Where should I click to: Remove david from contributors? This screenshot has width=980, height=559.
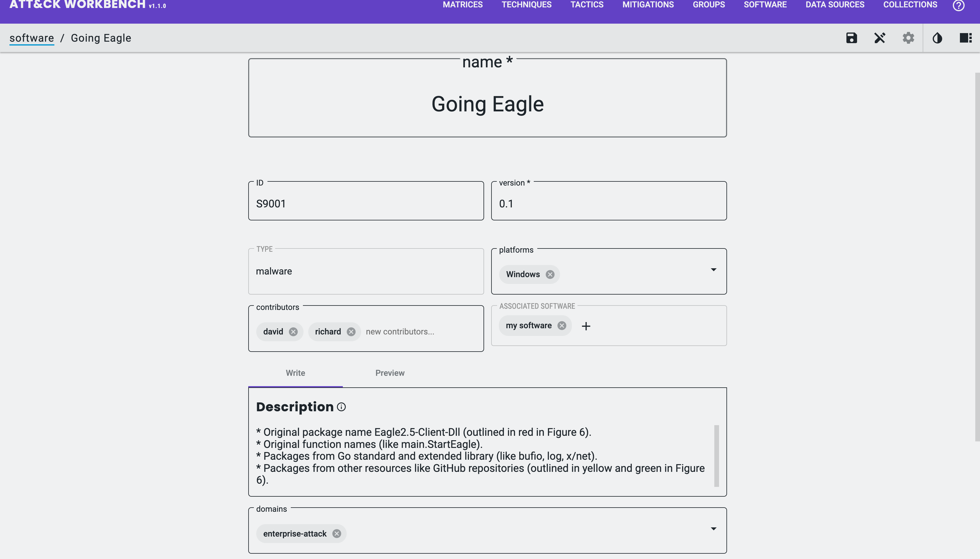293,331
